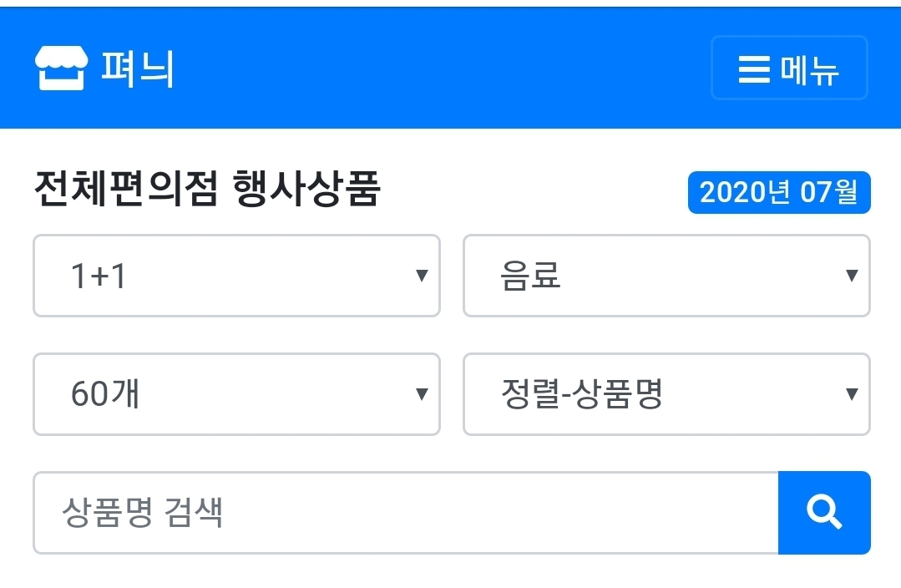Click the magnifying glass search icon

tap(824, 511)
